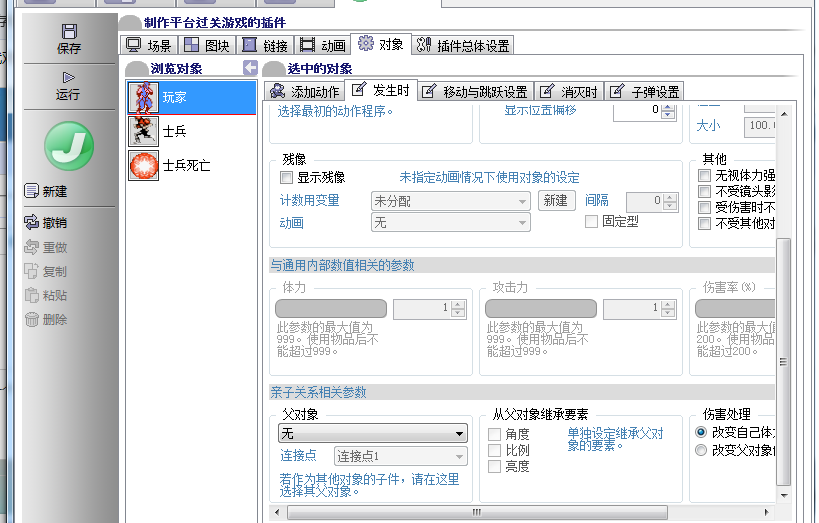Increase the 攻击力 spinner value
Screen dimensions: 819x523
[668, 305]
